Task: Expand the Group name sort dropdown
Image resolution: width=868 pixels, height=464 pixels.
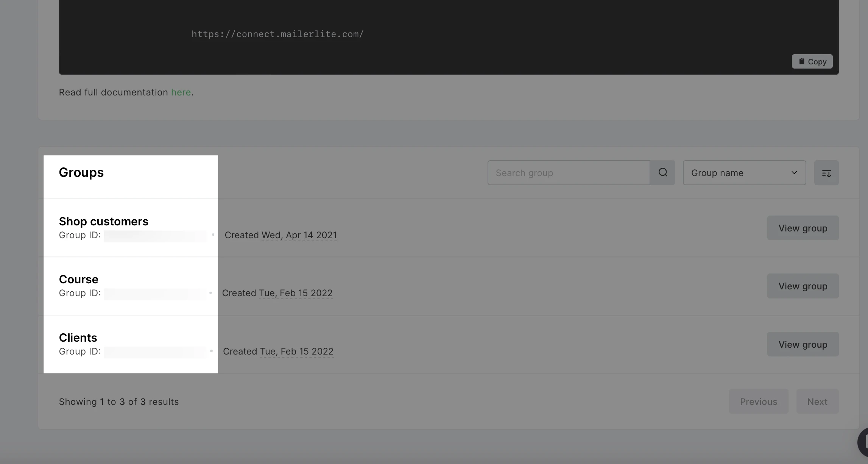Action: (744, 173)
